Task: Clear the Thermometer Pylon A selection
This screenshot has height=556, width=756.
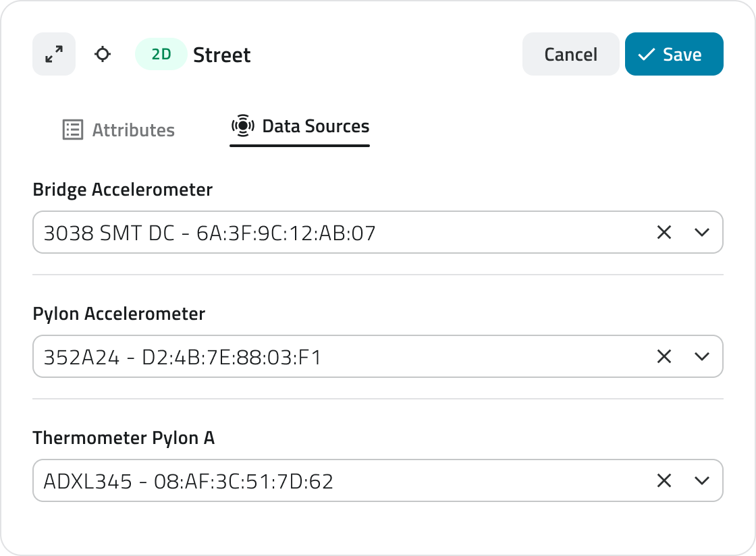Action: pos(664,480)
